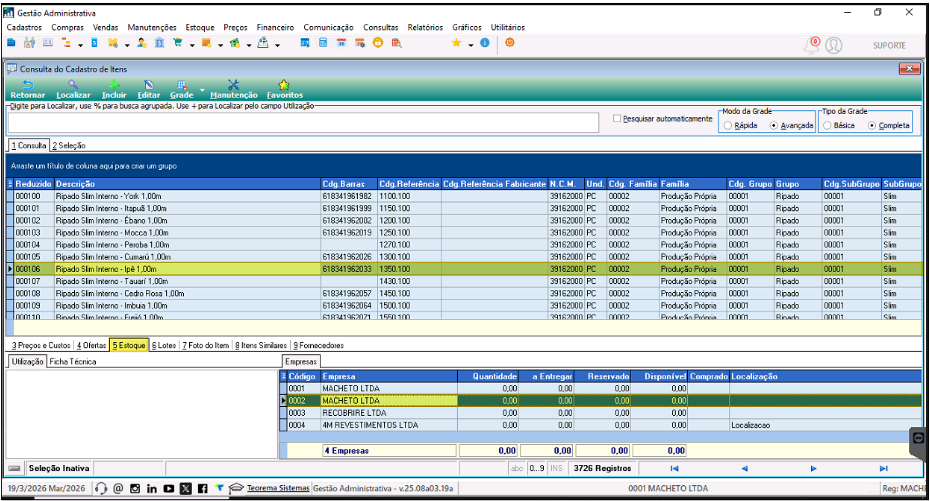Go to last record navigation arrow
This screenshot has width=930, height=501.
(x=883, y=468)
